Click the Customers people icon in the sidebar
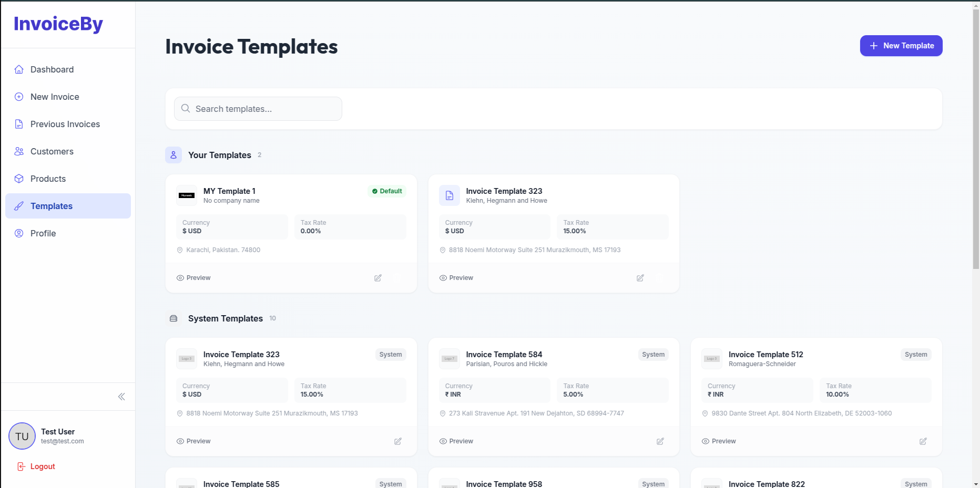 point(19,151)
